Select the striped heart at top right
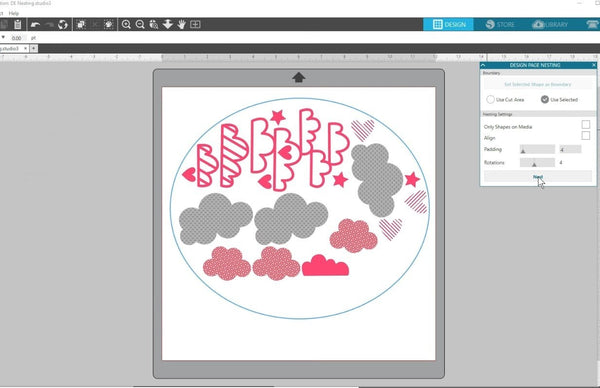This screenshot has height=388, width=600. click(362, 130)
